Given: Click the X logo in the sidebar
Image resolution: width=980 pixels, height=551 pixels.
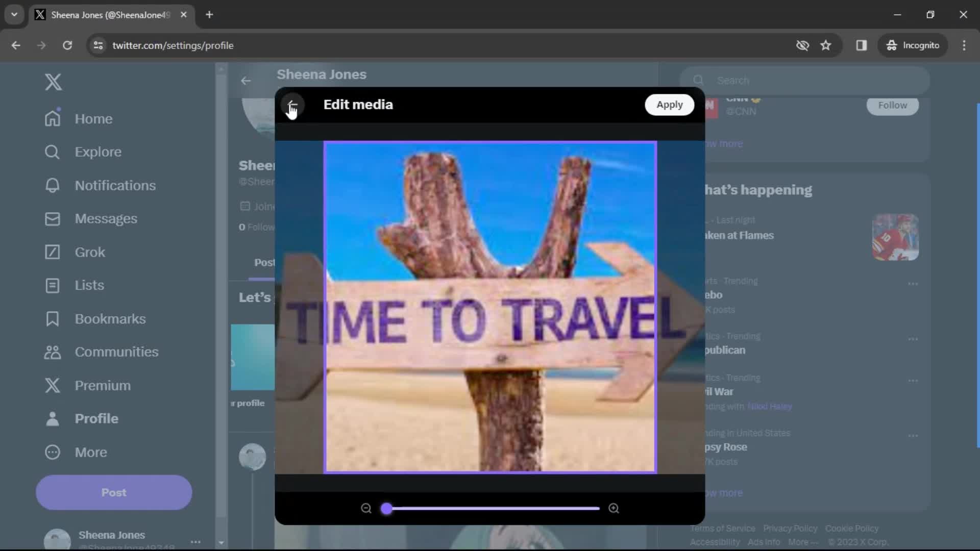Looking at the screenshot, I should pos(53,82).
